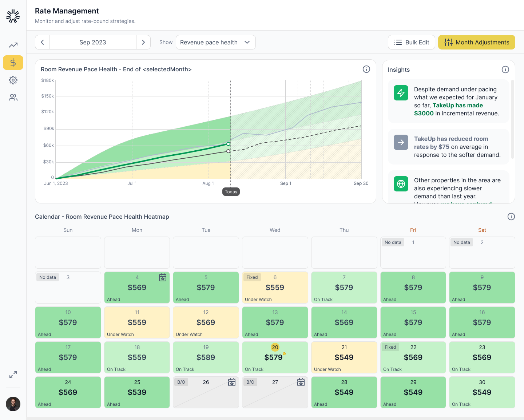The height and width of the screenshot is (420, 524).
Task: Click info icon on Room Revenue chart
Action: point(366,69)
